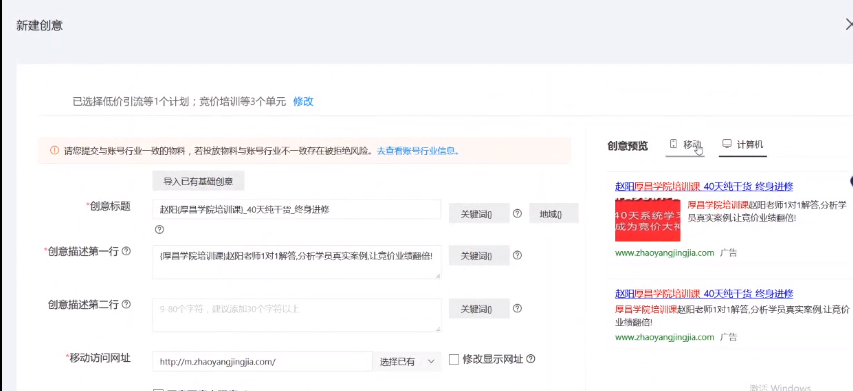Viewport: 853px width, 391px height.
Task: Switch preview to 移动 tab
Action: pyautogui.click(x=685, y=145)
